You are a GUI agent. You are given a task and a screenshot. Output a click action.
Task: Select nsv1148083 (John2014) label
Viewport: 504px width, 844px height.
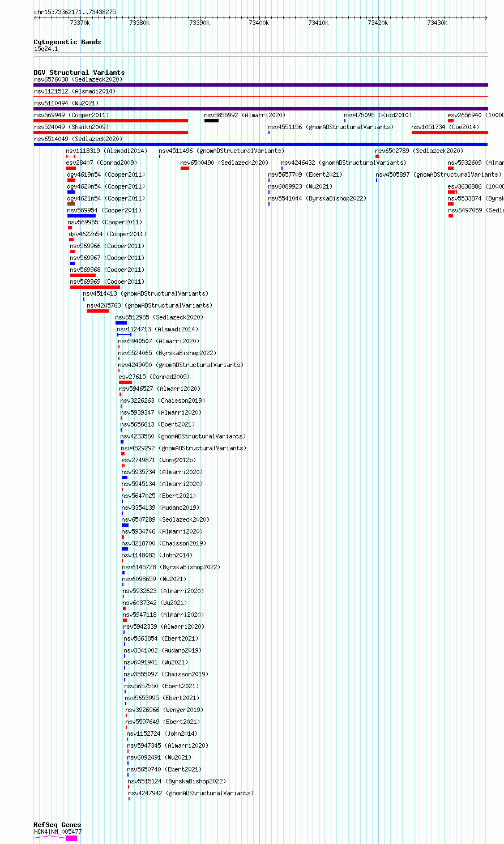[x=157, y=555]
